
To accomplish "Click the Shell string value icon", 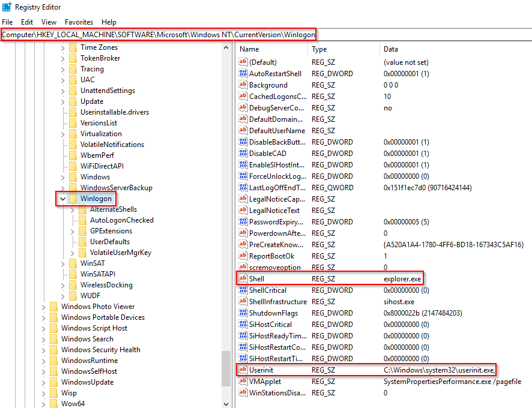I will [x=243, y=278].
